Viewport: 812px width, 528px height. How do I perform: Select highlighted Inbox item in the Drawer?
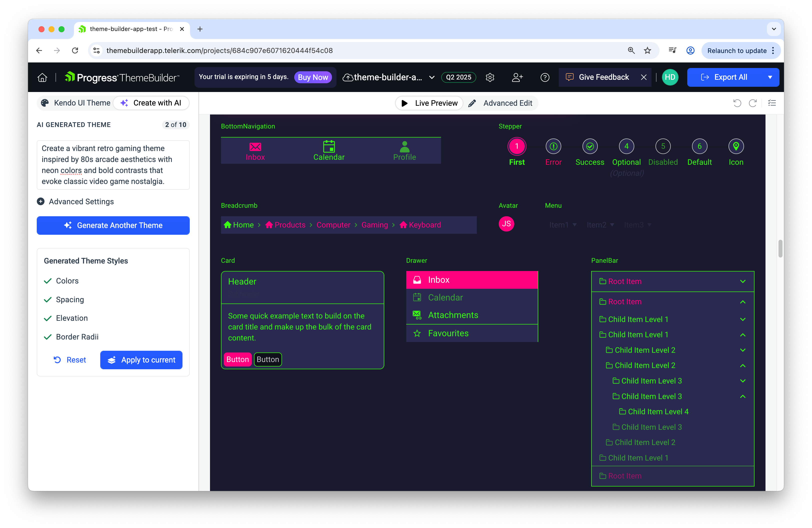[471, 280]
